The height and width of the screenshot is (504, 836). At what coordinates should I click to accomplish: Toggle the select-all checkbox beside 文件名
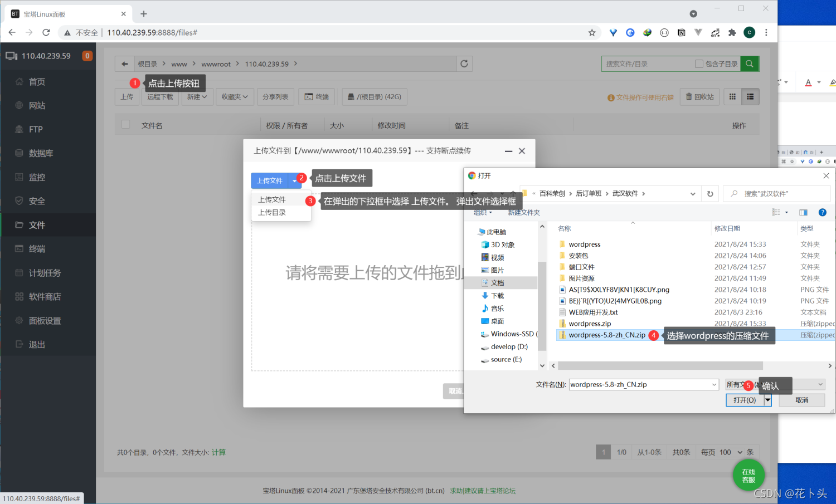pyautogui.click(x=126, y=125)
